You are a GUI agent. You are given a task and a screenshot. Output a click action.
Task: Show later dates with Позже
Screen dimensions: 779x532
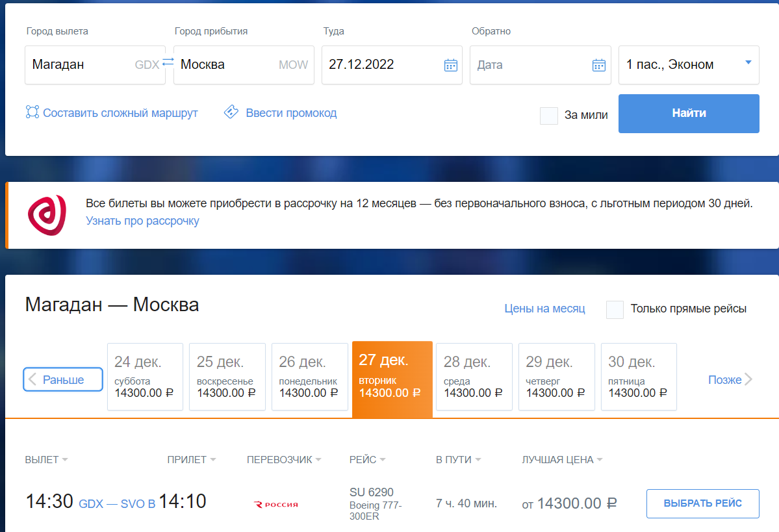[730, 379]
